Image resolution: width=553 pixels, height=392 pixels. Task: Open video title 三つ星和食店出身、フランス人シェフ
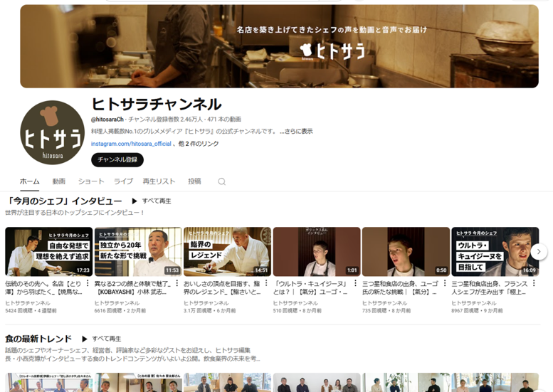[x=490, y=287]
